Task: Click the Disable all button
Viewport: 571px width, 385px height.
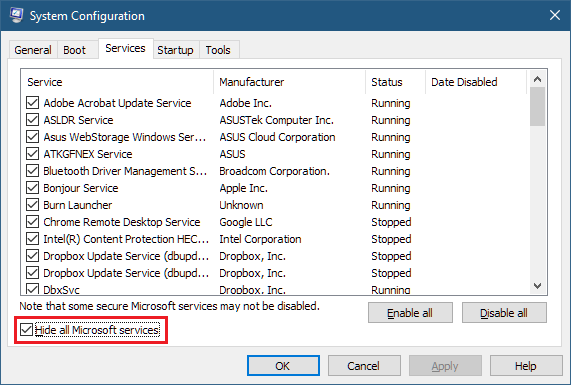Action: [504, 313]
